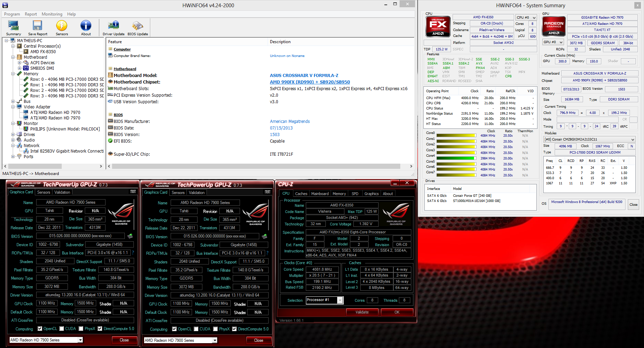The image size is (644, 348).
Task: Click ROG logo in CPU-Z window
Action: [x=396, y=213]
